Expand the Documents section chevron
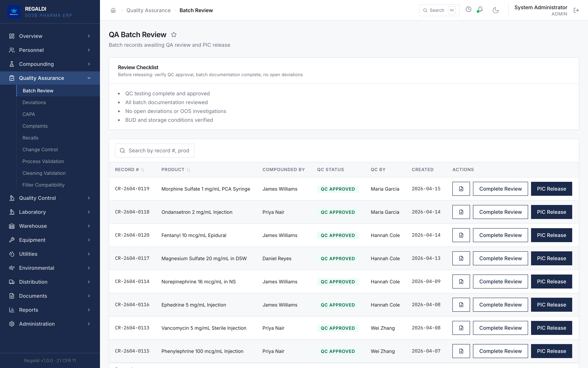This screenshot has height=368, width=588. pyautogui.click(x=89, y=296)
